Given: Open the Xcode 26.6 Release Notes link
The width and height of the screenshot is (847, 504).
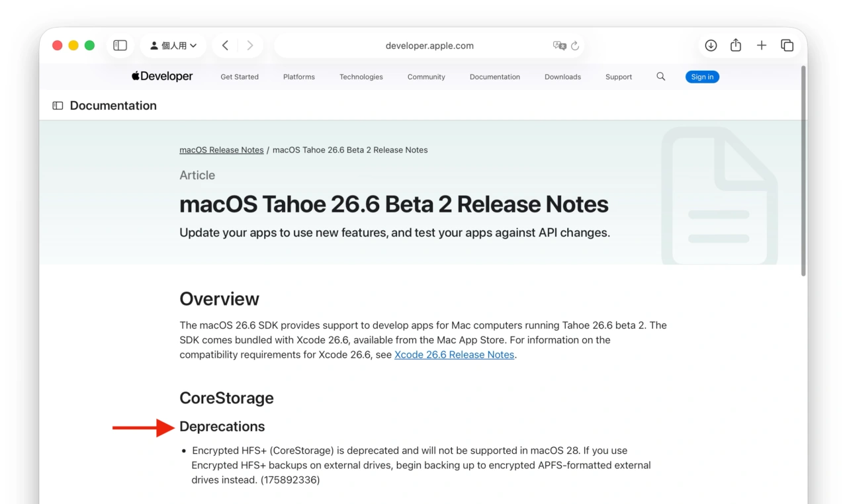Looking at the screenshot, I should [455, 355].
